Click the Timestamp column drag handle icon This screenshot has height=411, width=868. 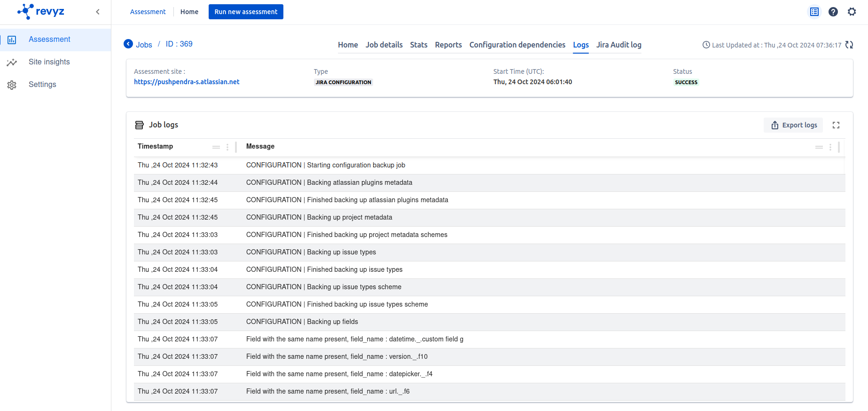pos(216,147)
